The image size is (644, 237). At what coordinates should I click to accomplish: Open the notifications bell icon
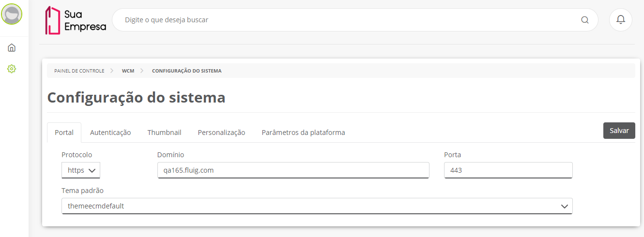[x=621, y=20]
